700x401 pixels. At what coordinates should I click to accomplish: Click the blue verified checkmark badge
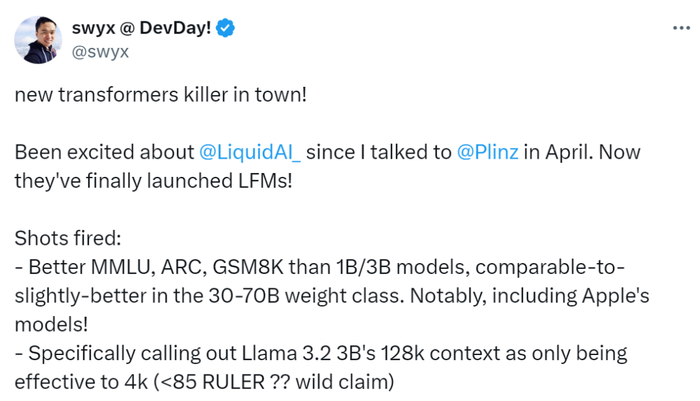coord(227,29)
